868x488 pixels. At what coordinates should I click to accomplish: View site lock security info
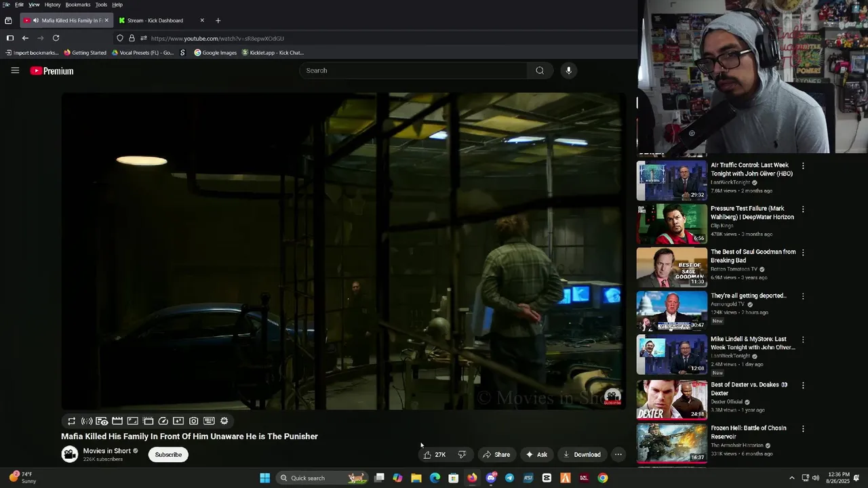point(132,38)
